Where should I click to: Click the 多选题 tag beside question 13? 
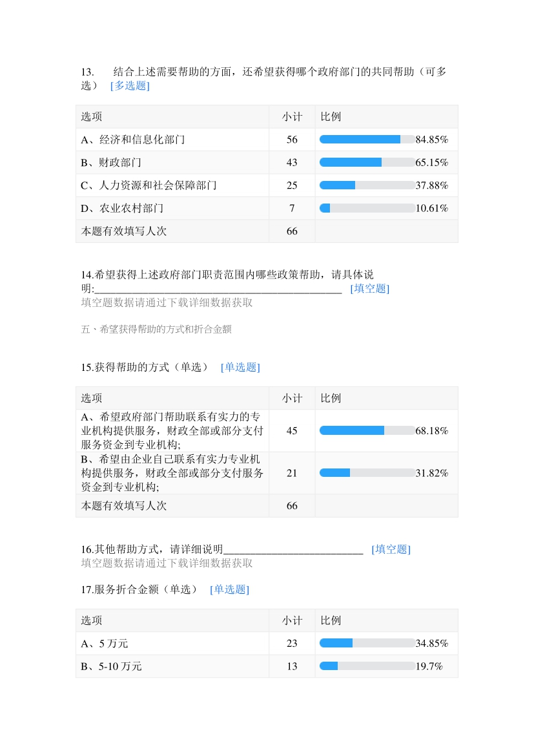click(130, 86)
